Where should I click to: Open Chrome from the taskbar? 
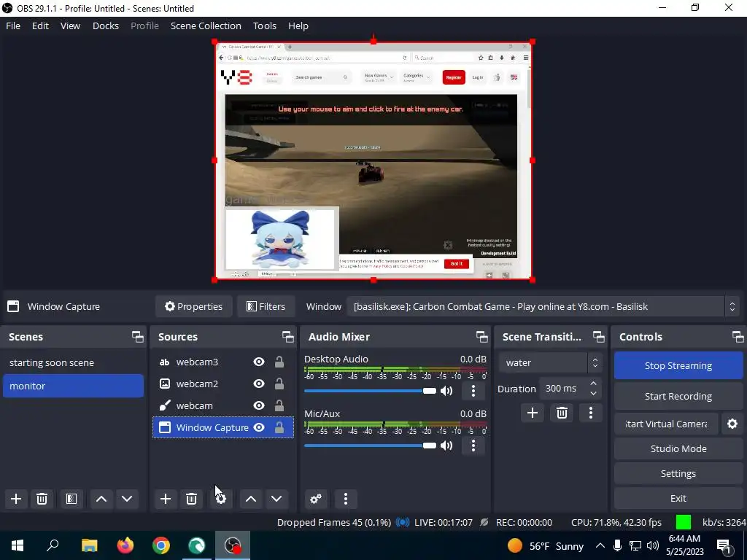[161, 545]
